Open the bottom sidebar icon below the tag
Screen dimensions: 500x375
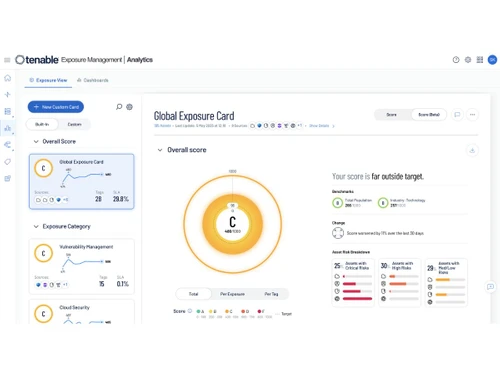point(8,178)
